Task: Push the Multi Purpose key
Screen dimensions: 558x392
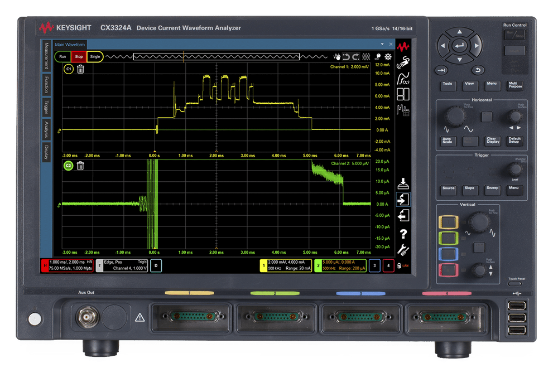Action: coord(515,85)
